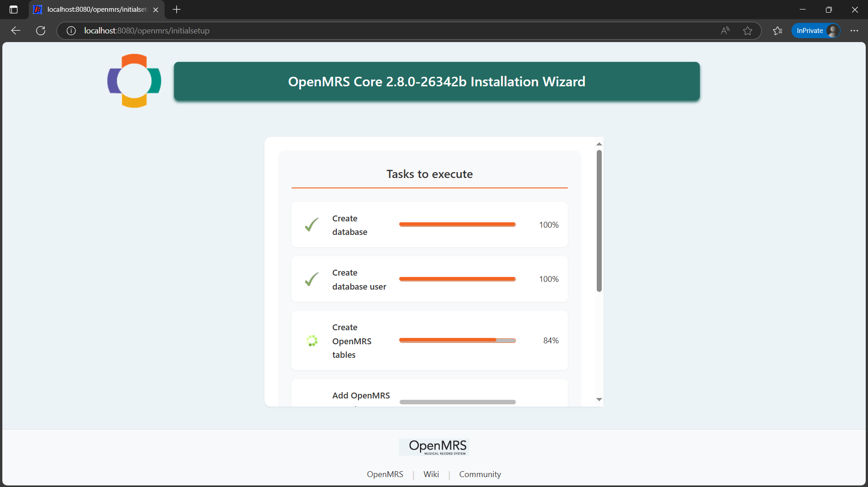The height and width of the screenshot is (487, 868).
Task: Click the loading spinner for Create OpenMRS tables
Action: coord(312,341)
